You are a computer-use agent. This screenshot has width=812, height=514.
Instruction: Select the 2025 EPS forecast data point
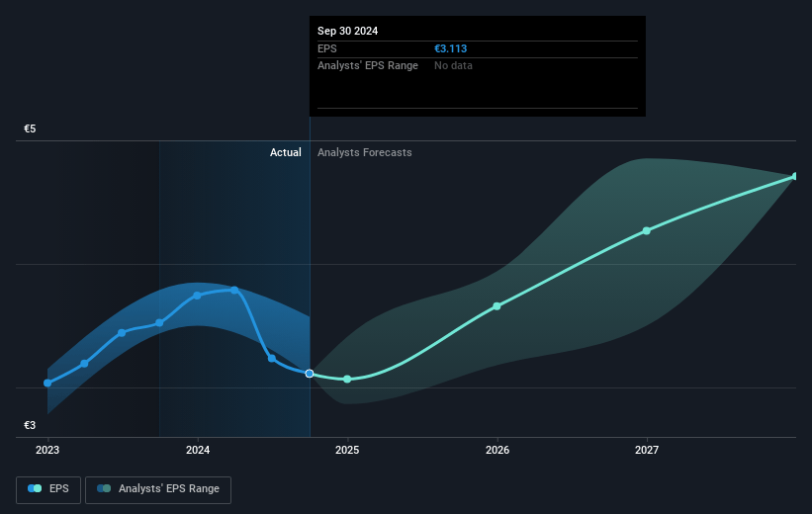pyautogui.click(x=347, y=380)
